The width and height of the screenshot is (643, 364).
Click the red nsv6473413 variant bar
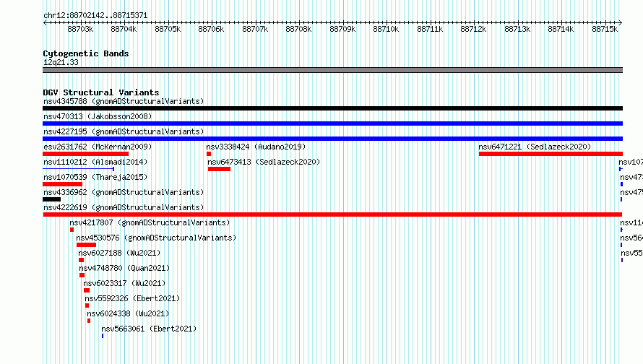(219, 169)
